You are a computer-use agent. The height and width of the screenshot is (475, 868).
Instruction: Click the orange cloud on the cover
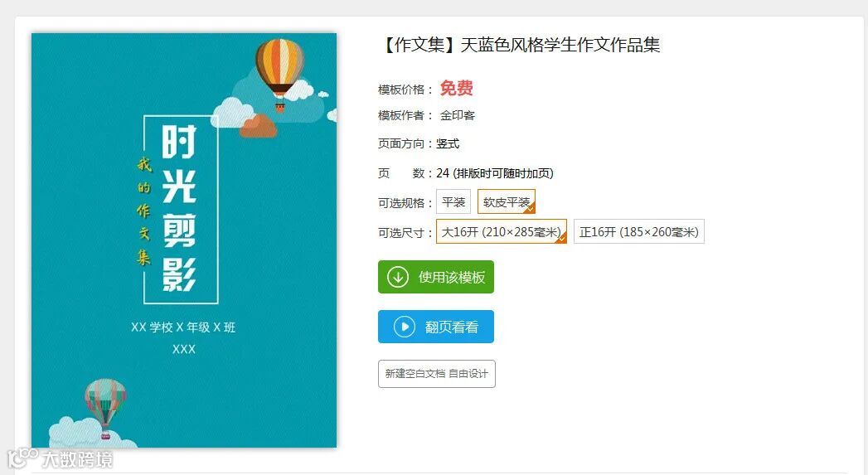pos(258,126)
